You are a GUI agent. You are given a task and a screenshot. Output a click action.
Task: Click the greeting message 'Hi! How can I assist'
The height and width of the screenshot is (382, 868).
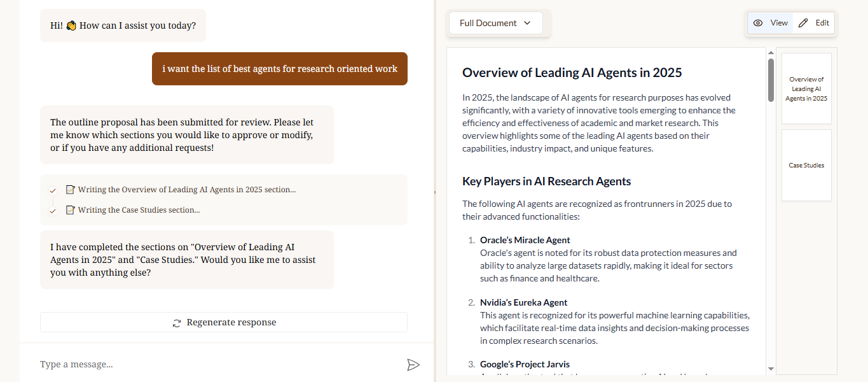tap(123, 25)
